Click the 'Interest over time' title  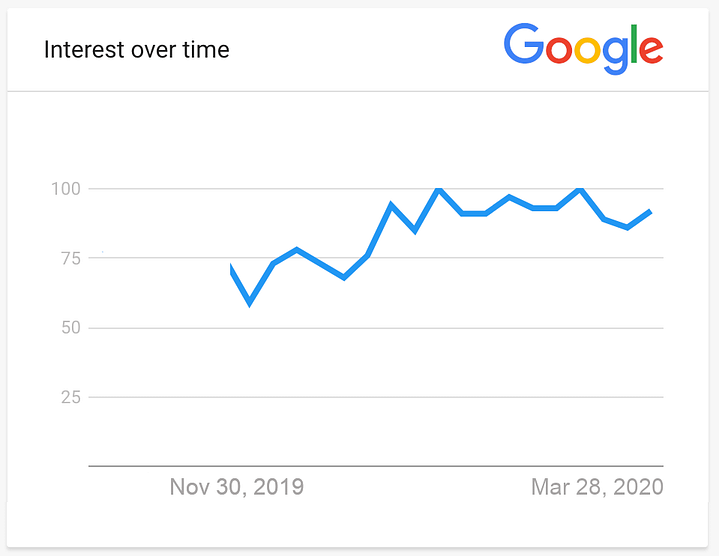(137, 50)
